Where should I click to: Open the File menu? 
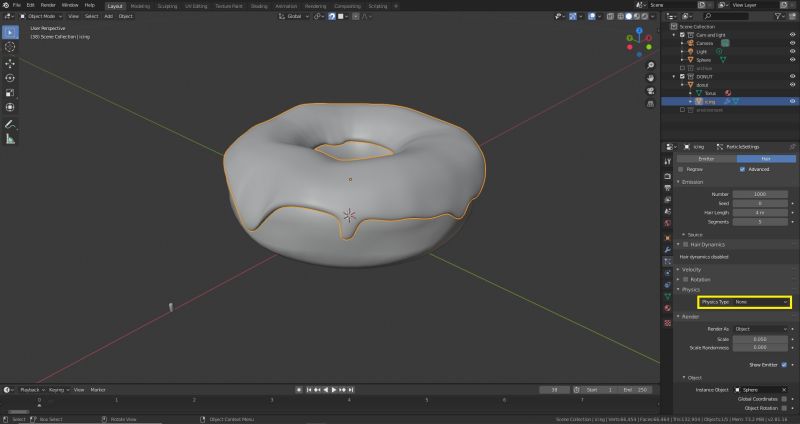pos(16,5)
